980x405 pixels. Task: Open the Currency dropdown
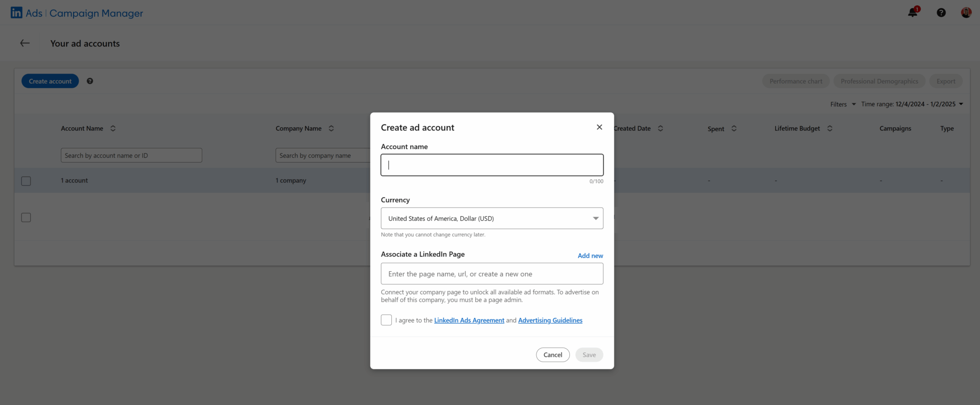point(492,218)
